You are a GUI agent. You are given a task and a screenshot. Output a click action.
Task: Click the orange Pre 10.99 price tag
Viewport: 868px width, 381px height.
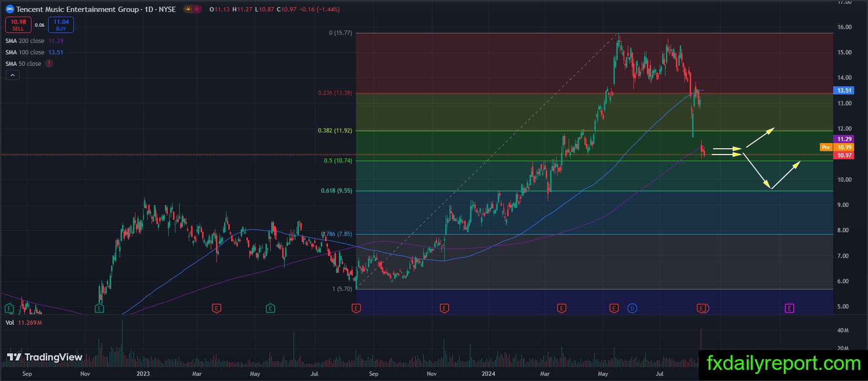pyautogui.click(x=837, y=147)
